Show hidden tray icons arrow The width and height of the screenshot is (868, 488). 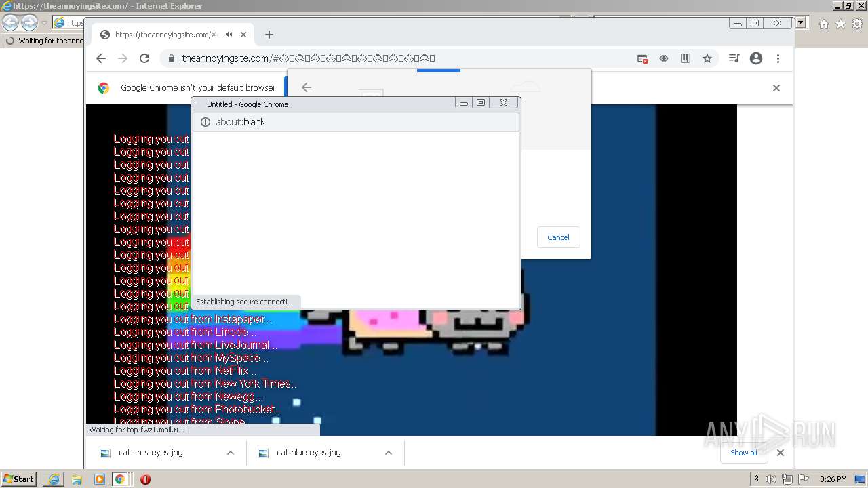[757, 479]
